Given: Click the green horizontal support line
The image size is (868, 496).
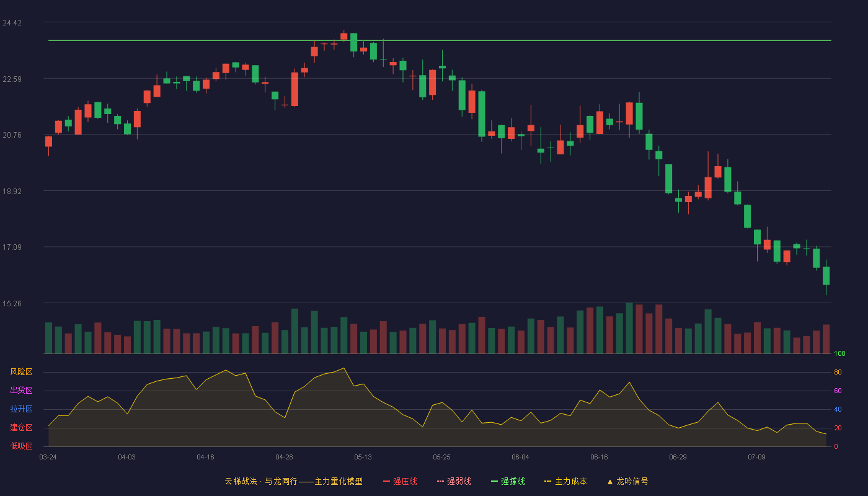Looking at the screenshot, I should click(440, 40).
